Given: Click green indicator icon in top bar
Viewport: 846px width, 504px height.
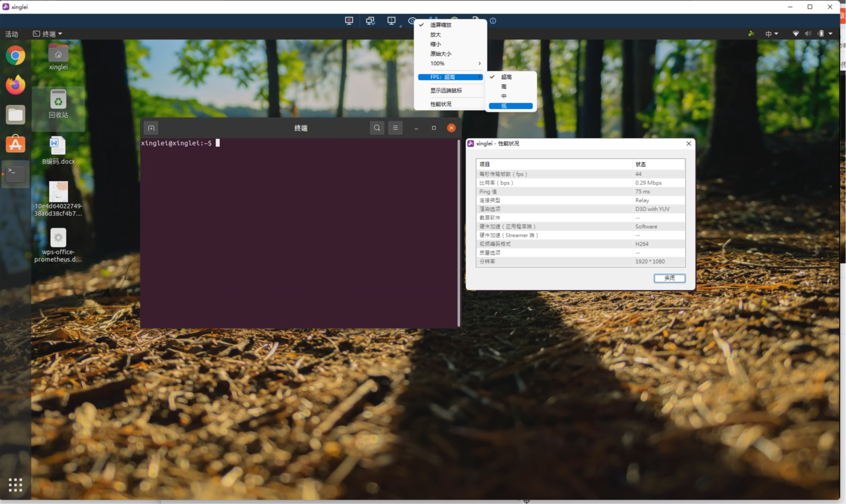Looking at the screenshot, I should pyautogui.click(x=751, y=34).
